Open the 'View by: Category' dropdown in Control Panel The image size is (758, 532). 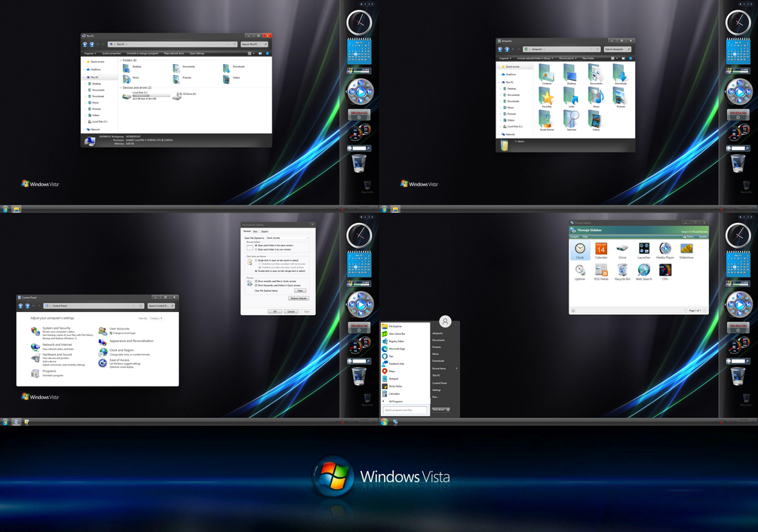click(156, 318)
